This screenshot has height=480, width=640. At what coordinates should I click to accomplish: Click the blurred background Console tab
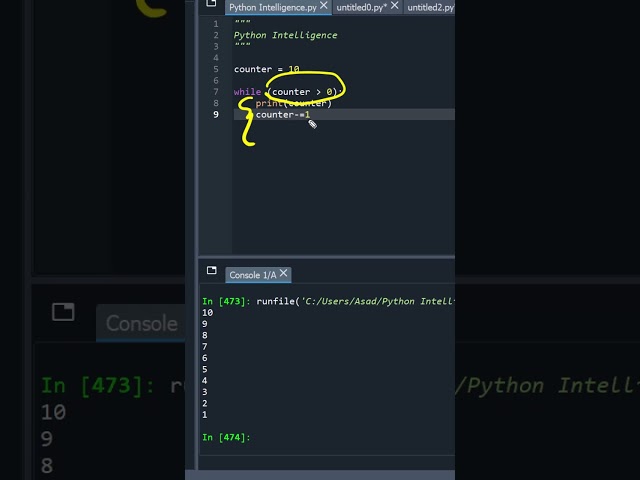[x=141, y=323]
